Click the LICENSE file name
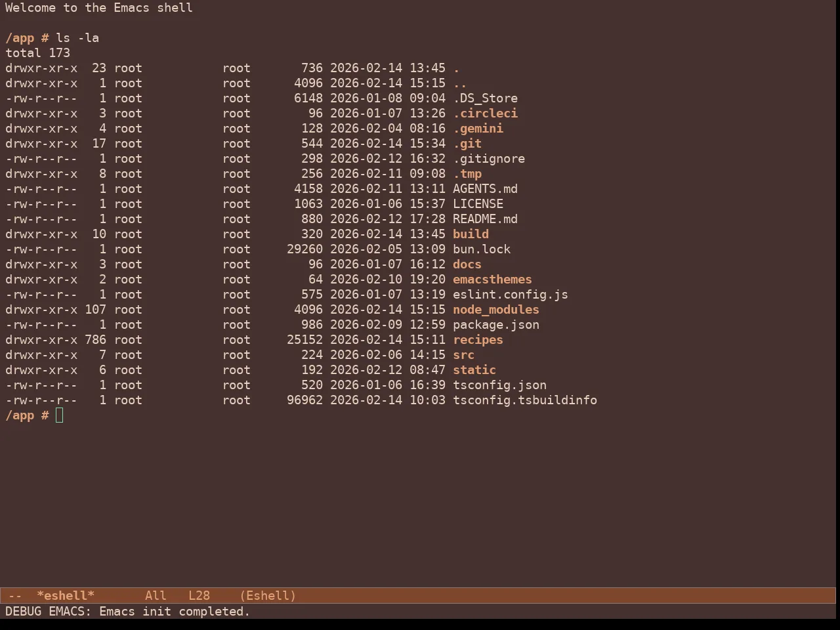This screenshot has height=630, width=840. pyautogui.click(x=478, y=204)
